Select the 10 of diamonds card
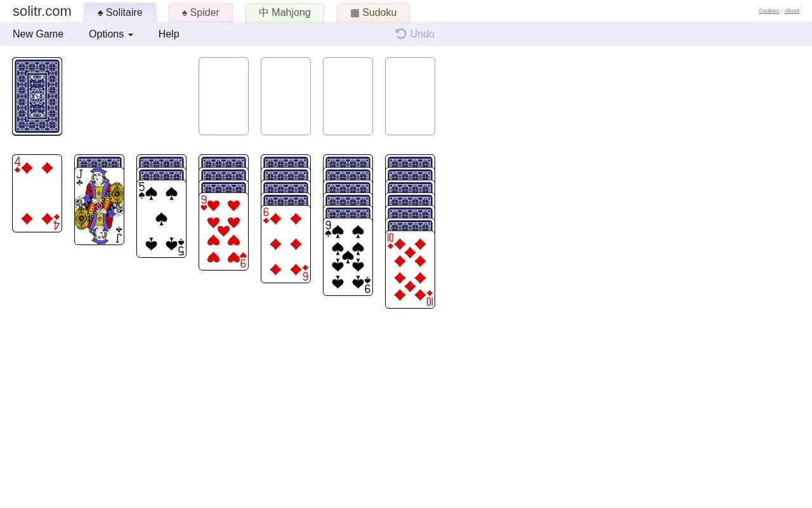 (410, 270)
